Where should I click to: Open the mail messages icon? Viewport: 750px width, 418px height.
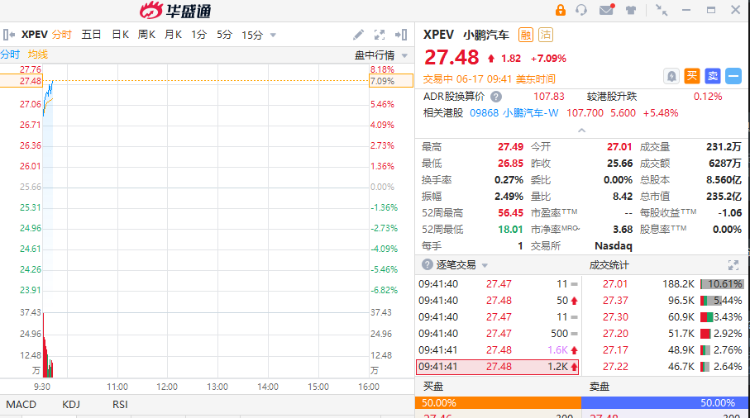[607, 10]
